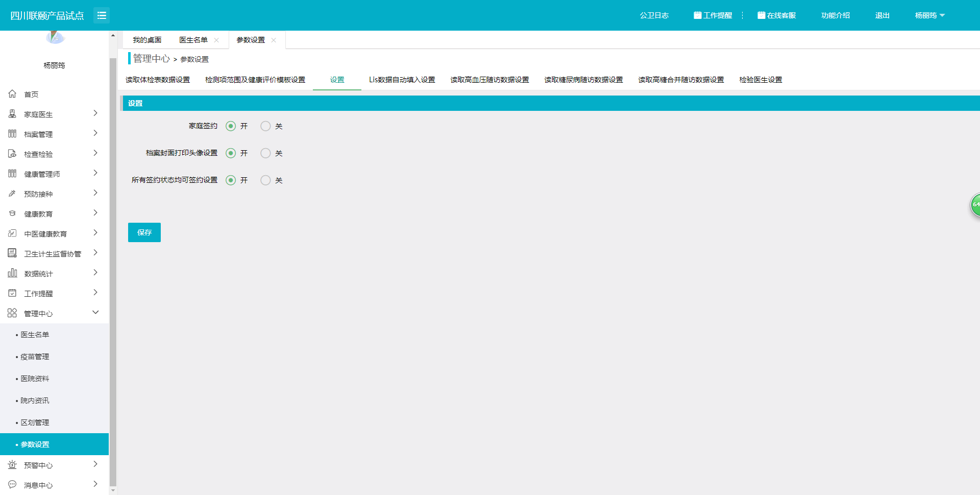Click the 在线客服 icon in header
980x495 pixels.
pos(761,15)
